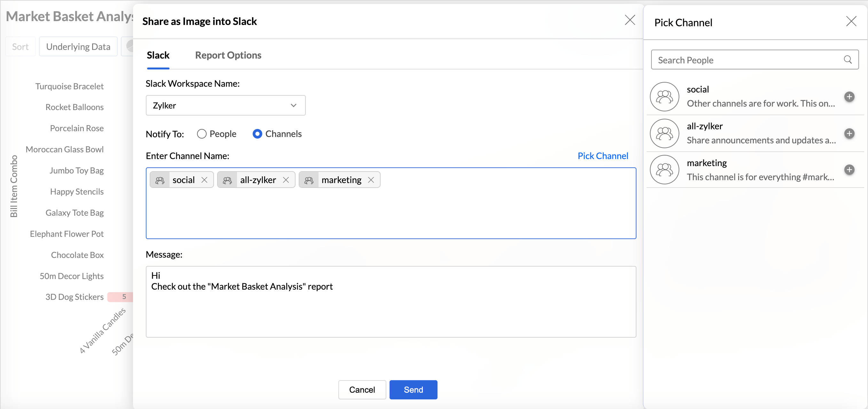Screen dimensions: 868x409
Task: Click the Bill Item Combo axis title
Action: pyautogui.click(x=13, y=186)
